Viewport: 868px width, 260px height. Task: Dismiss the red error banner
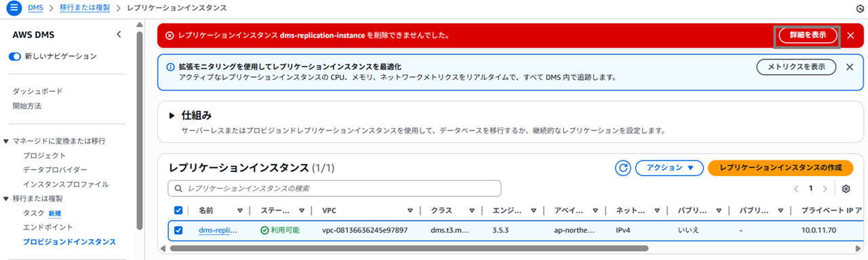pos(850,35)
